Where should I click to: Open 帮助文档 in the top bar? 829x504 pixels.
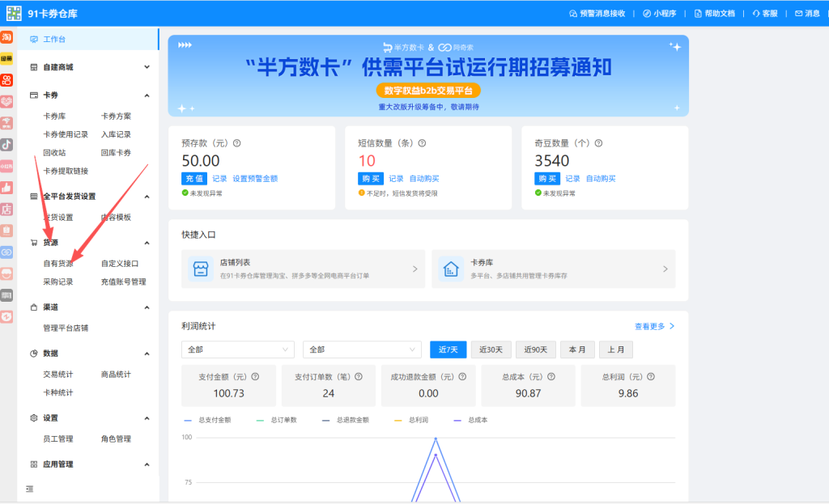tap(714, 13)
